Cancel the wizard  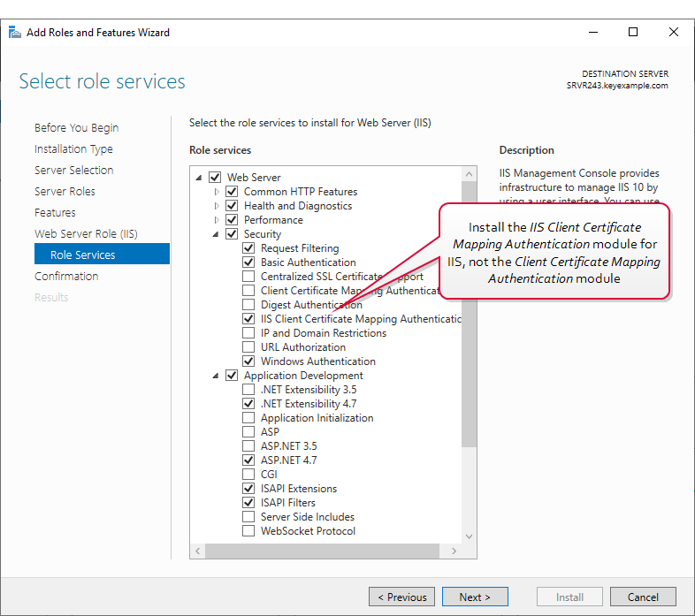(643, 597)
